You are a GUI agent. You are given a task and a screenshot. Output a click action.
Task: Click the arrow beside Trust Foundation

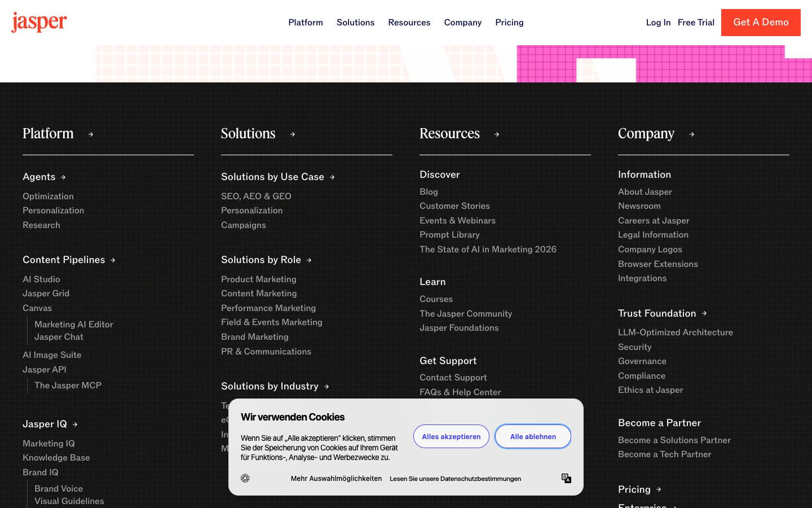pos(704,313)
